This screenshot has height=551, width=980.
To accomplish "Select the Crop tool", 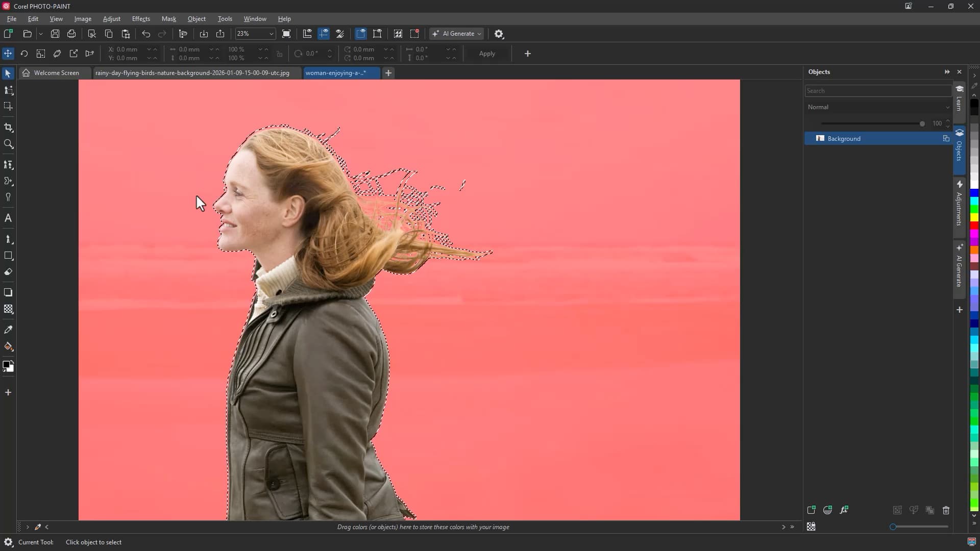I will point(8,128).
